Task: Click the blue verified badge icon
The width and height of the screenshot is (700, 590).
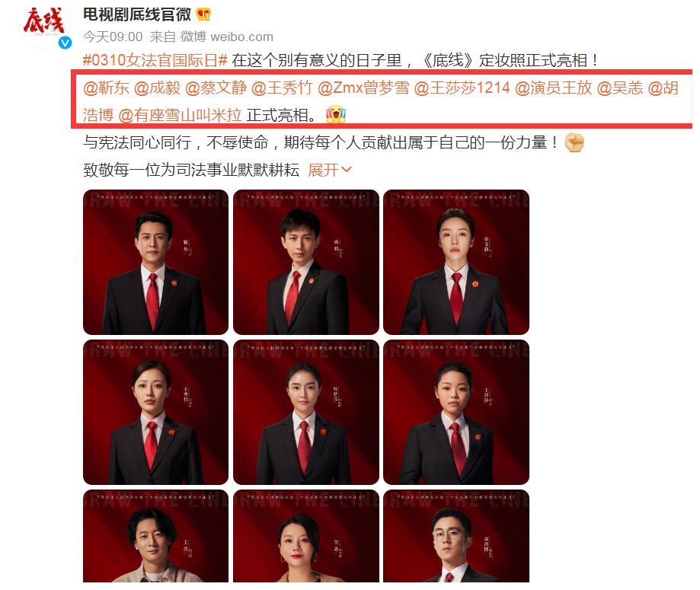Action: pos(66,43)
